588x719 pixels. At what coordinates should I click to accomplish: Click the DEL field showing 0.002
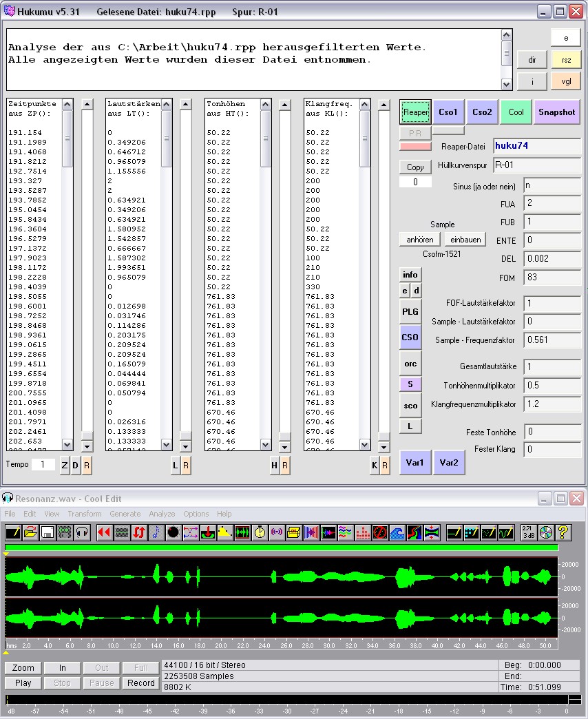553,259
